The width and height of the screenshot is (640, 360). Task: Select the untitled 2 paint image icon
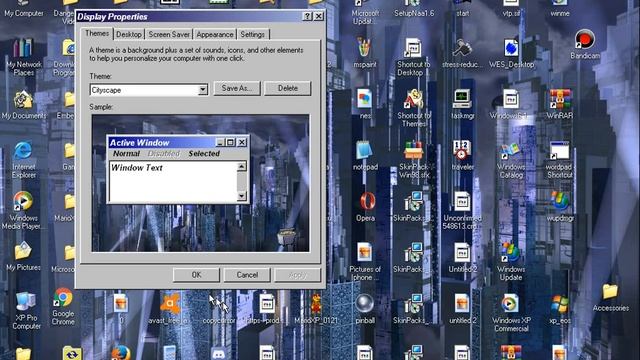pyautogui.click(x=462, y=309)
